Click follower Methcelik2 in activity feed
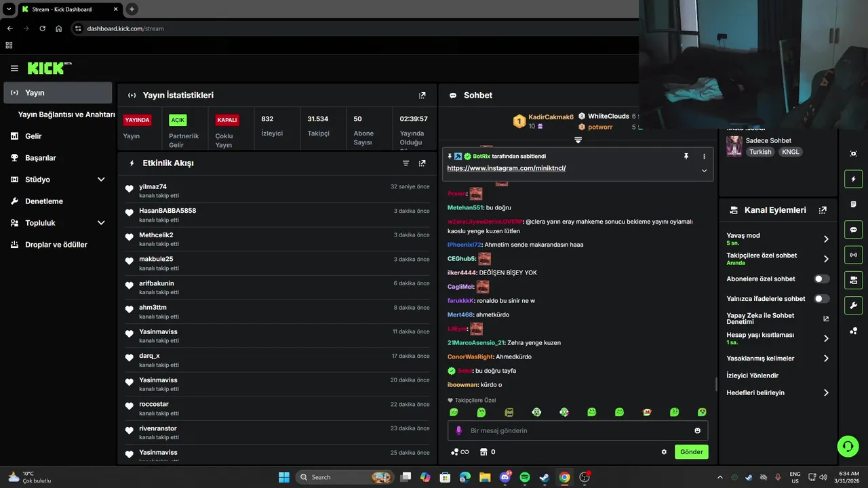Viewport: 868px width, 488px height. (156, 235)
